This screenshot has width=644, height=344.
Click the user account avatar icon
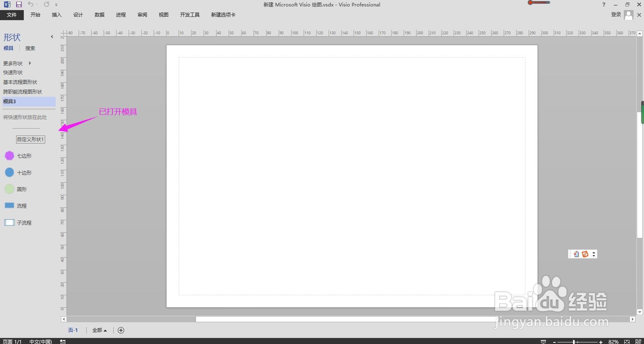click(628, 15)
